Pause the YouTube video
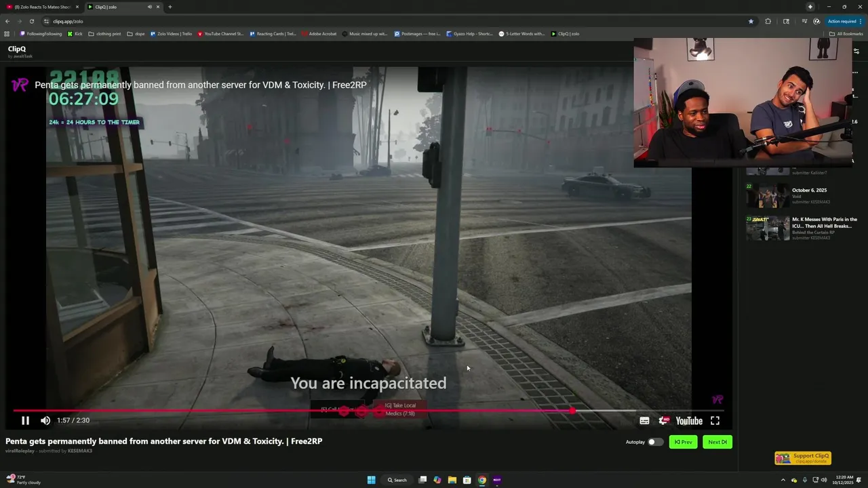This screenshot has width=868, height=488. [25, 420]
